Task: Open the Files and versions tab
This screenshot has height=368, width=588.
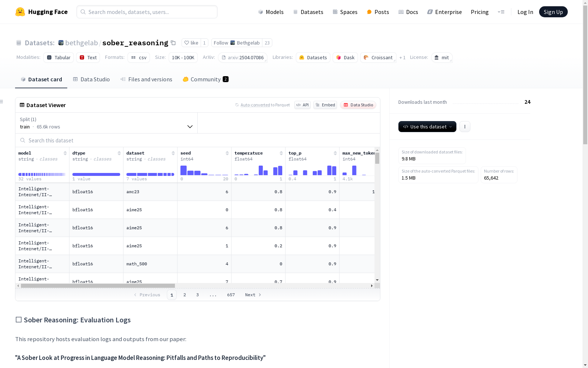Action: 146,79
